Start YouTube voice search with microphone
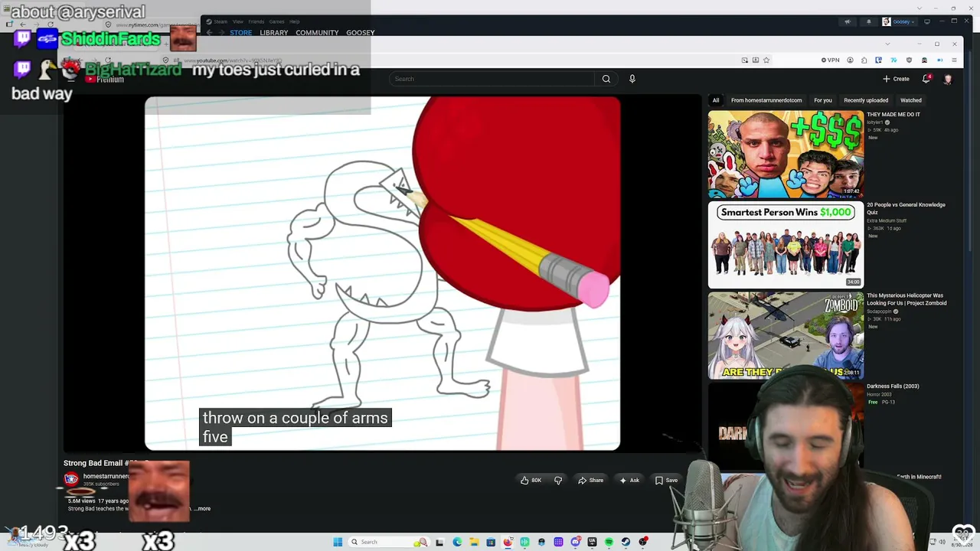980x551 pixels. (632, 79)
